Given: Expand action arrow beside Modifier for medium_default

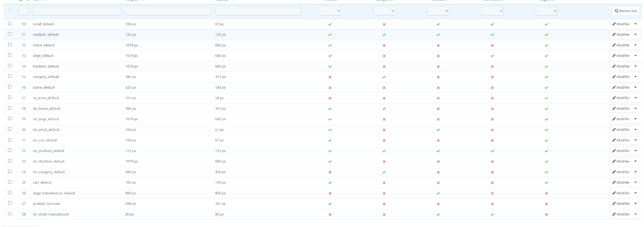Looking at the screenshot, I should 636,34.
